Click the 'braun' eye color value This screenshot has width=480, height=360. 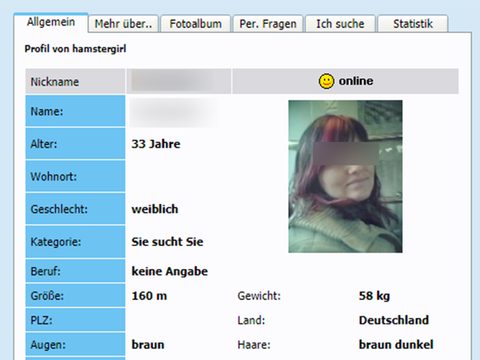click(x=148, y=345)
